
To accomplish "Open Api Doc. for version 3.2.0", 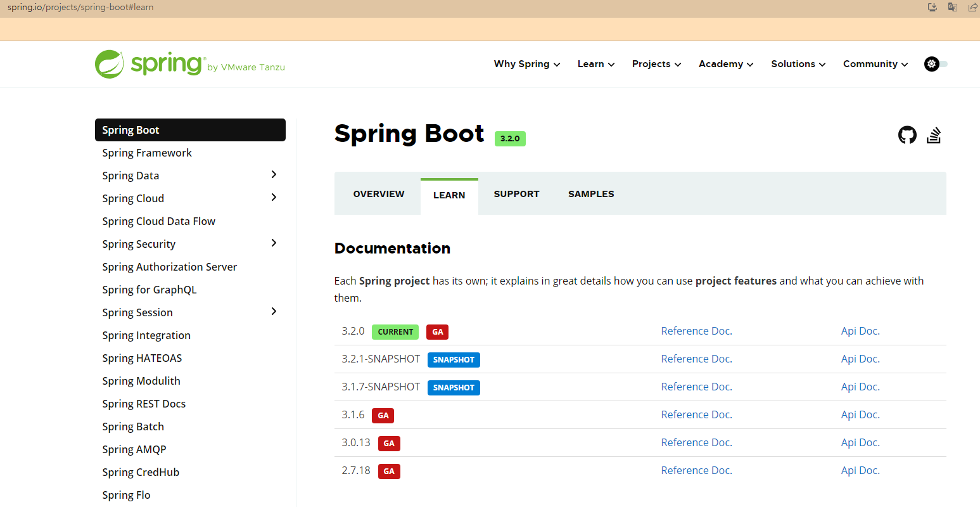I will click(x=860, y=331).
